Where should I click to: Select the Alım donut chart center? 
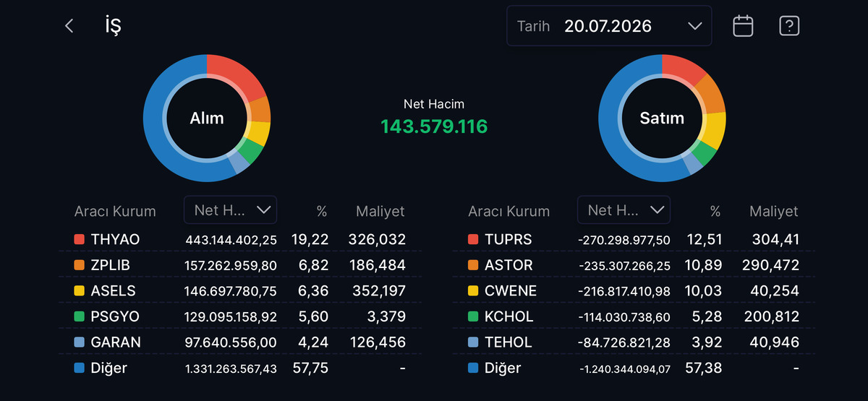pos(207,118)
